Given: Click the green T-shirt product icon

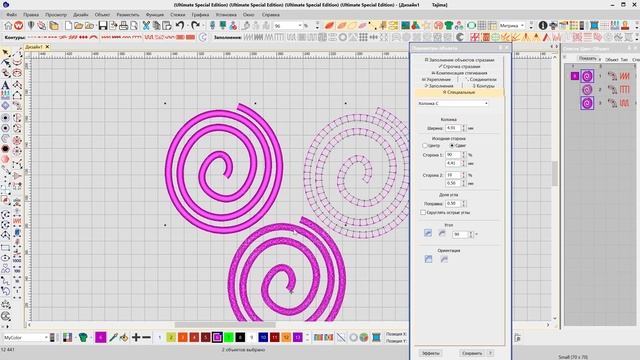Looking at the screenshot, I should [449, 25].
